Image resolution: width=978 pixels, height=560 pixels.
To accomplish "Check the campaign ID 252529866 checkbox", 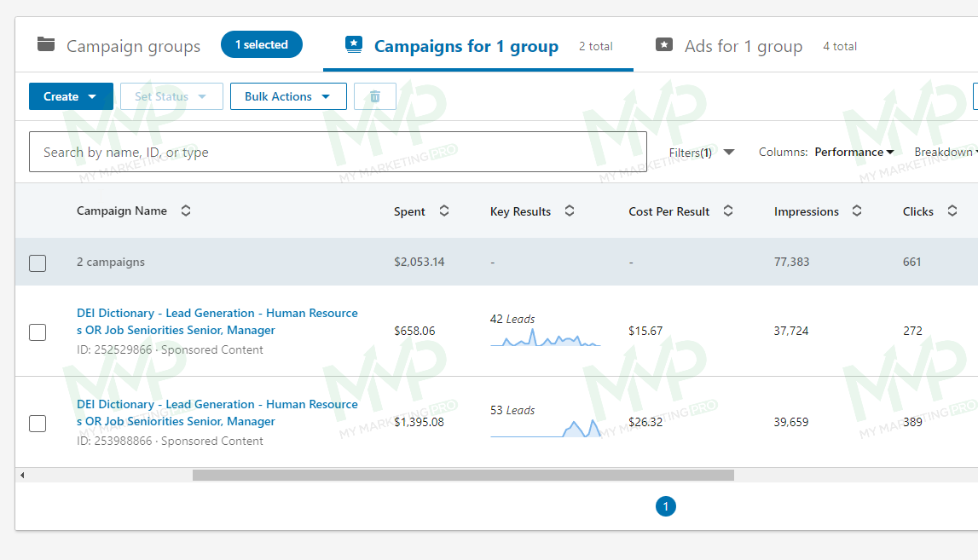I will (38, 332).
